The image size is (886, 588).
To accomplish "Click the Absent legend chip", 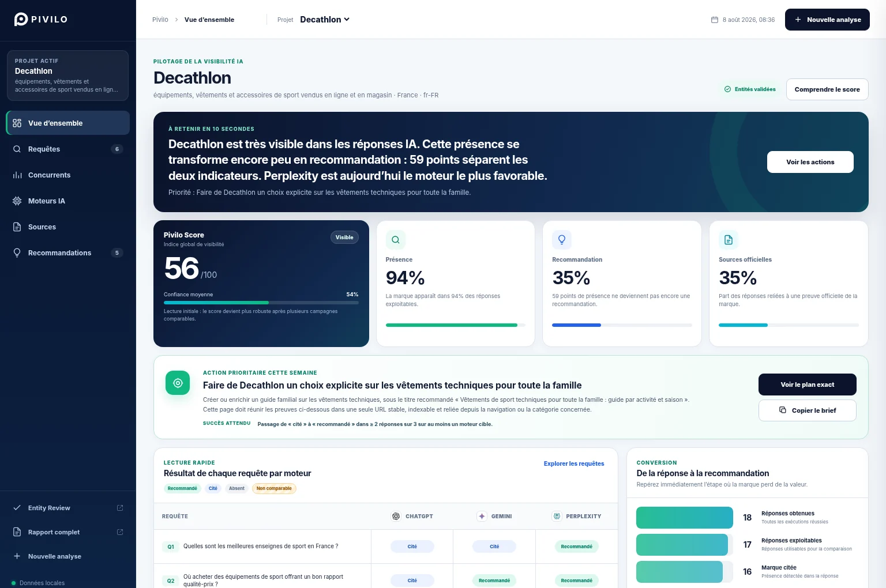I will tap(236, 488).
